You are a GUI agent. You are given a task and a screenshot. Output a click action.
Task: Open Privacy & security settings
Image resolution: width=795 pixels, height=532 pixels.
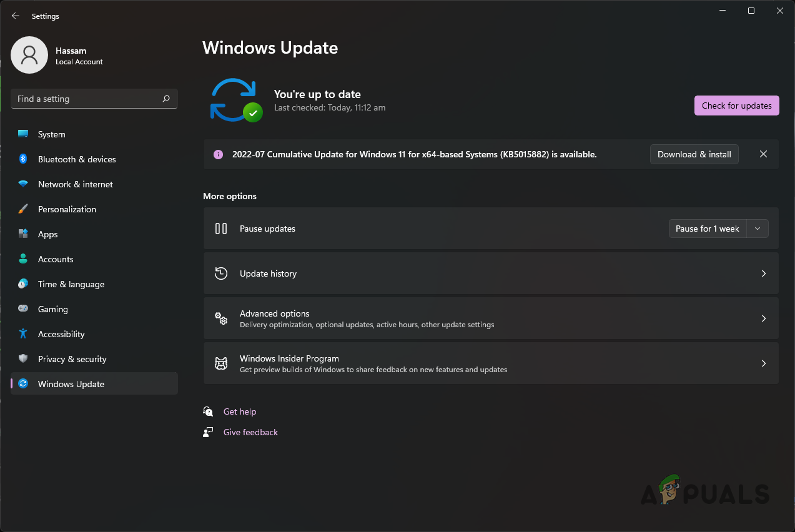click(72, 359)
